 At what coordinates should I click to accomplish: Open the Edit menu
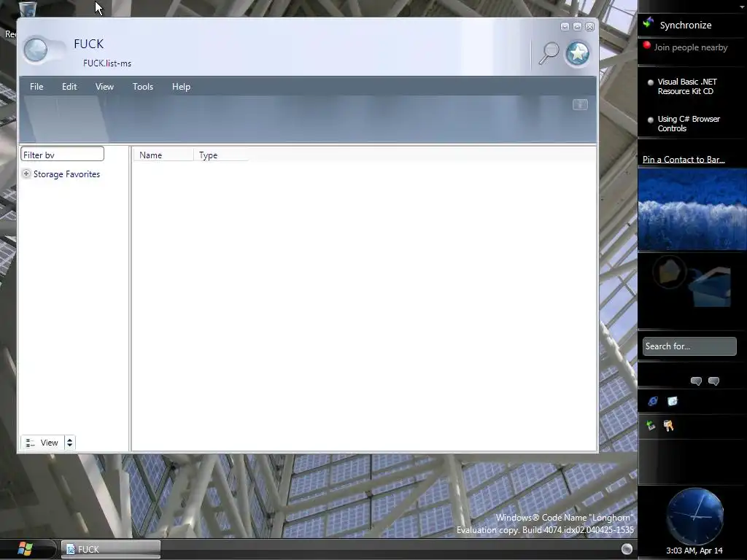(x=69, y=87)
